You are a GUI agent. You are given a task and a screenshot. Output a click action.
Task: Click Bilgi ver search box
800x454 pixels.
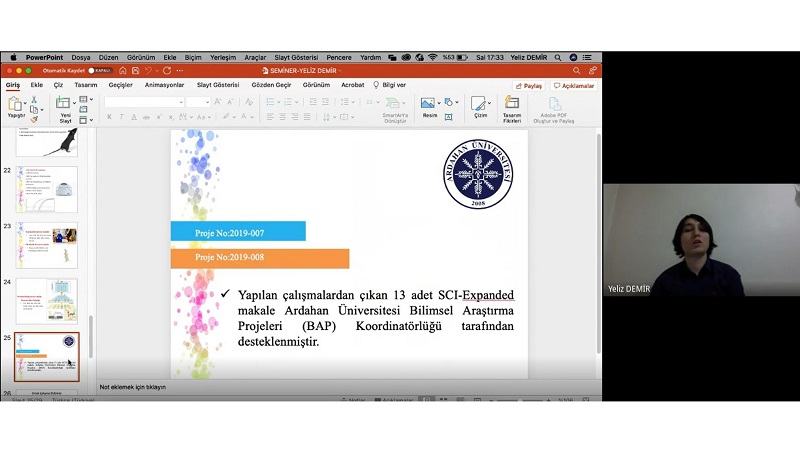click(x=390, y=85)
